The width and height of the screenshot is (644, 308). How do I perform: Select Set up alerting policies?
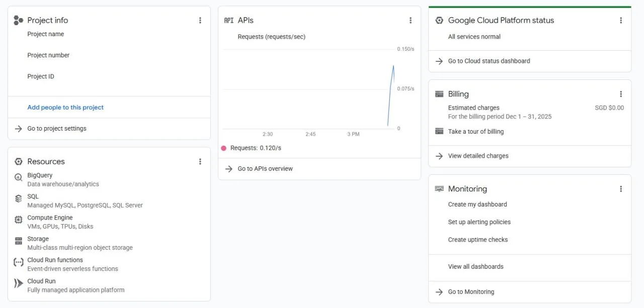479,222
